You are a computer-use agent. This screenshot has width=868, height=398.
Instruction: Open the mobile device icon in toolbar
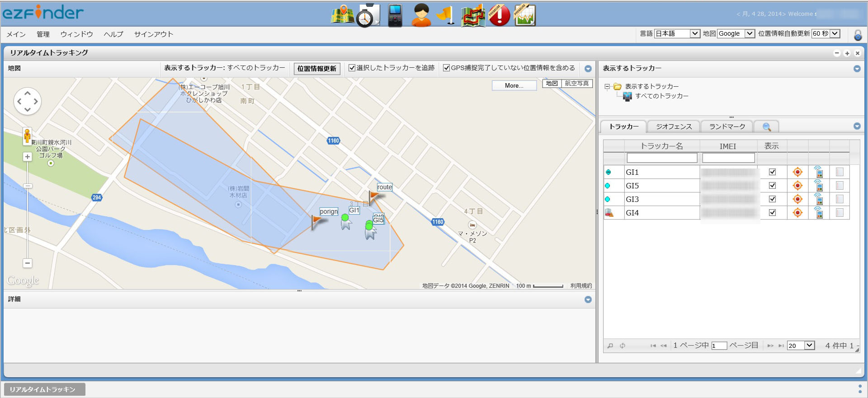(395, 16)
